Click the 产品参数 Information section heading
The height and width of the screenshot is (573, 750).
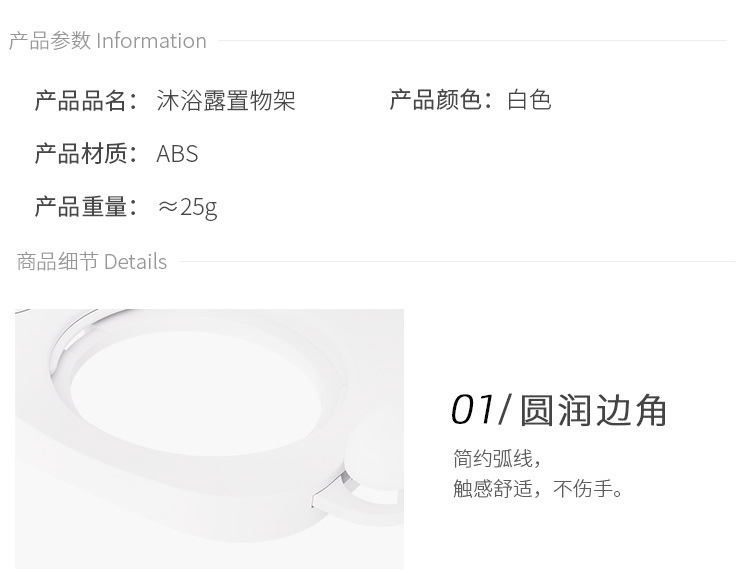coord(108,41)
